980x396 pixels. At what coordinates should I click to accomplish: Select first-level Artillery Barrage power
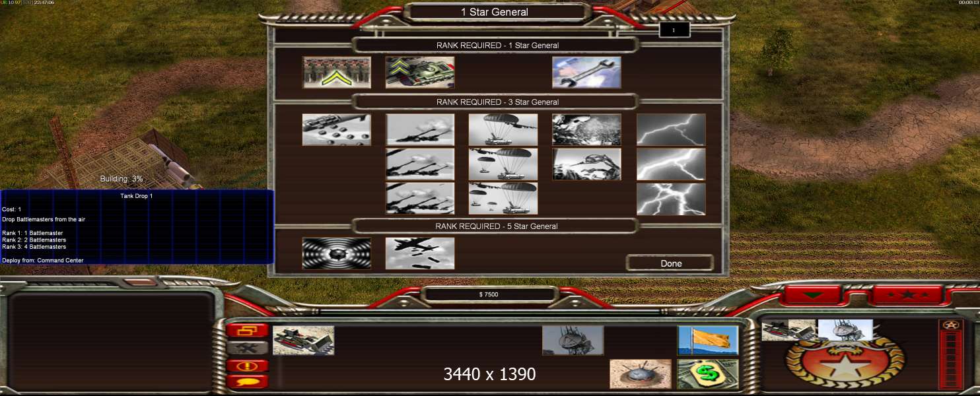click(420, 129)
